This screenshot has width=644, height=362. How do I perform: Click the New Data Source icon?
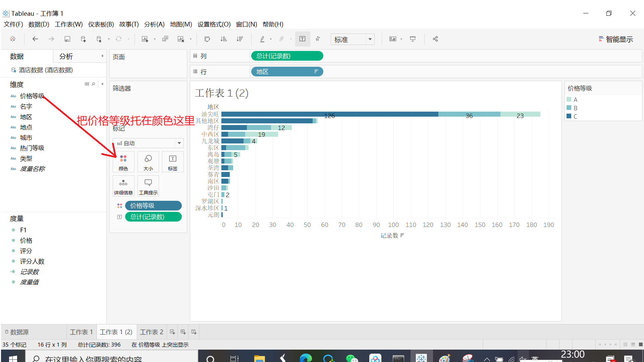pos(83,39)
